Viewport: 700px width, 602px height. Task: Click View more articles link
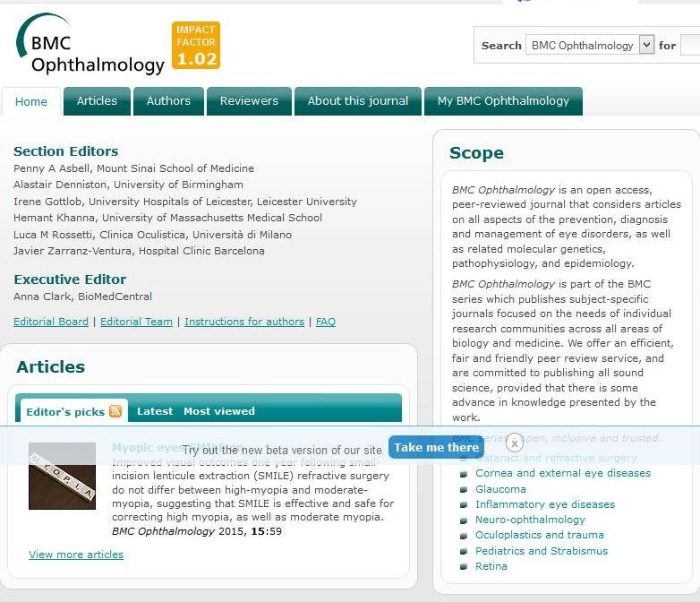[76, 555]
